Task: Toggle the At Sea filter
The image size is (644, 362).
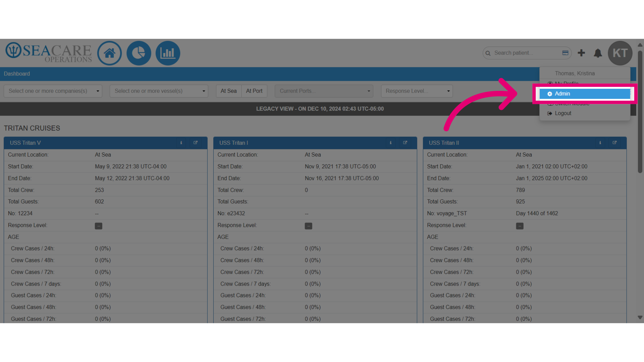Action: coord(229,91)
